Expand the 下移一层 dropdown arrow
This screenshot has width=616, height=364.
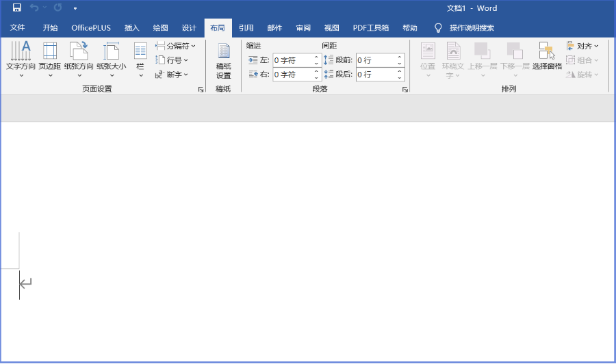[x=515, y=75]
